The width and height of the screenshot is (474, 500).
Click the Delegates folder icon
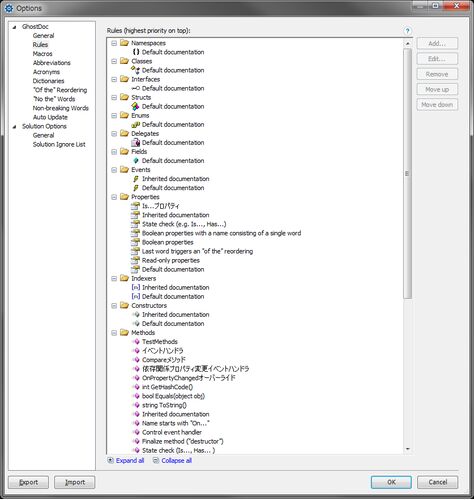click(124, 133)
